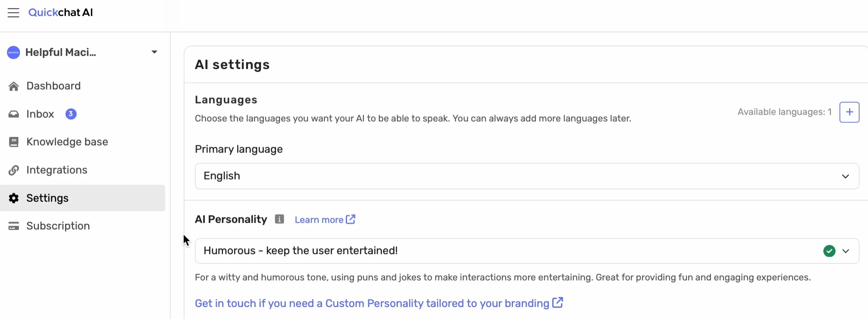
Task: Click the 'Available languages: 1' text
Action: coord(784,112)
